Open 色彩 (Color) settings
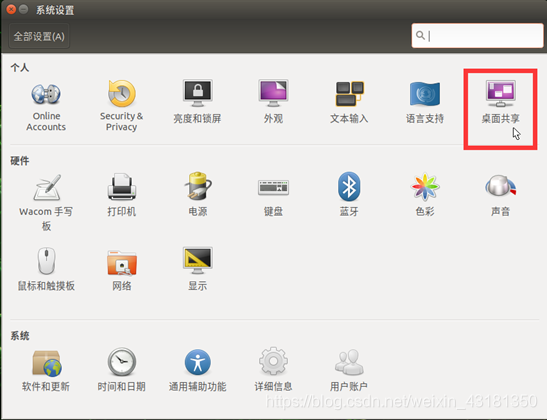The image size is (547, 420). pyautogui.click(x=425, y=195)
